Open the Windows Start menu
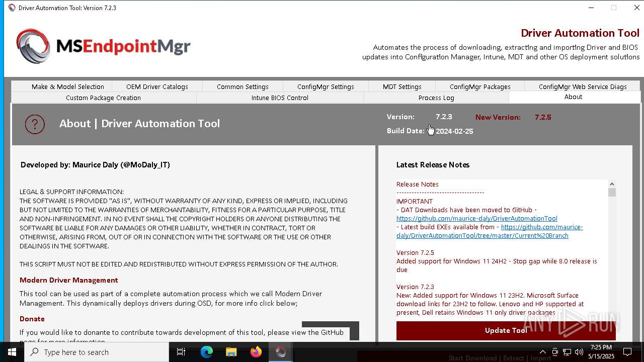Image resolution: width=644 pixels, height=362 pixels. point(12,352)
